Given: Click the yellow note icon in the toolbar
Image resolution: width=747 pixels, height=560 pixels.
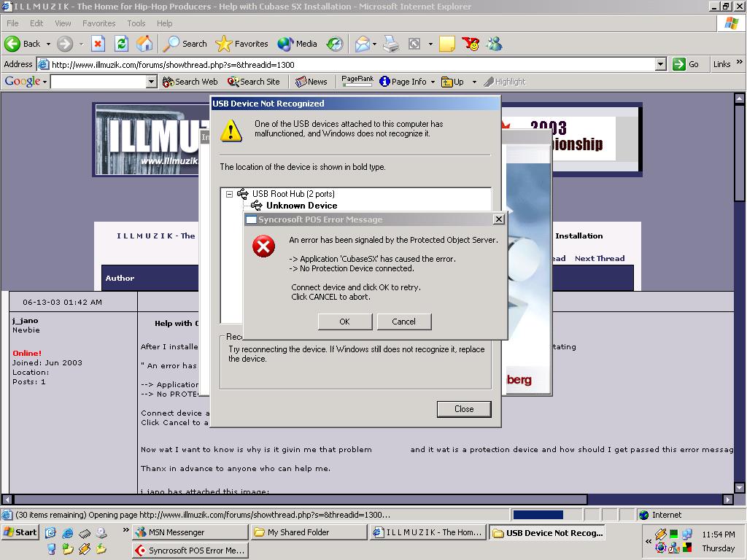Looking at the screenshot, I should tap(447, 44).
